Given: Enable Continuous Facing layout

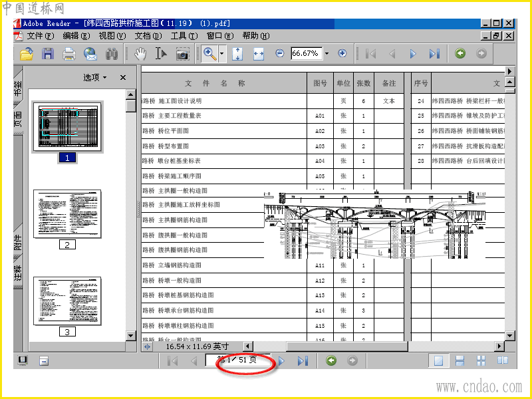Looking at the screenshot, I should pos(481,360).
